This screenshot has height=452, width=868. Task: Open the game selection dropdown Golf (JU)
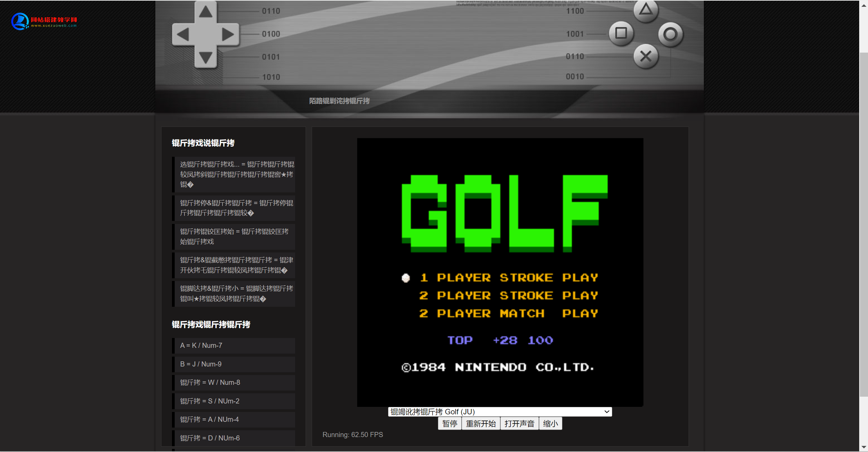click(x=500, y=412)
